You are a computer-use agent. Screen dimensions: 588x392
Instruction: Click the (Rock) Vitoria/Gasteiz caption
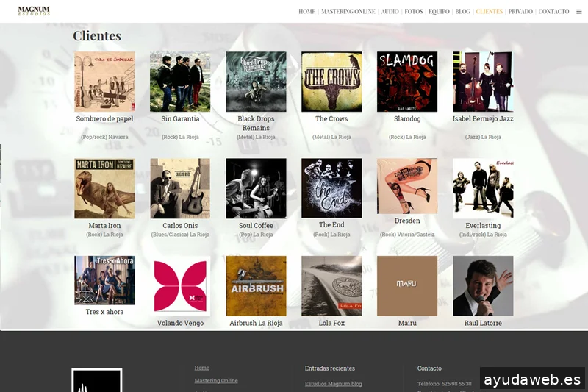pos(407,235)
